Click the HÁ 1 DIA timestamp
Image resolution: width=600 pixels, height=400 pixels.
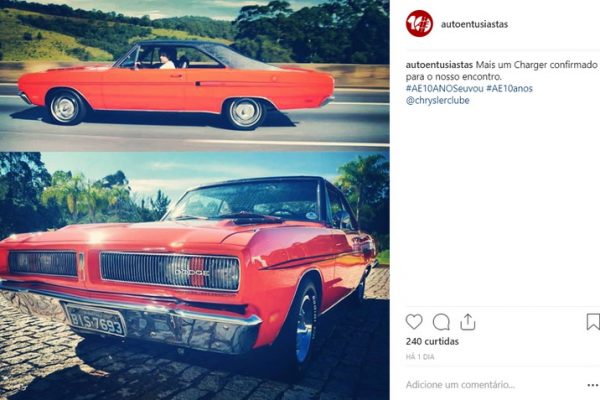tap(420, 357)
